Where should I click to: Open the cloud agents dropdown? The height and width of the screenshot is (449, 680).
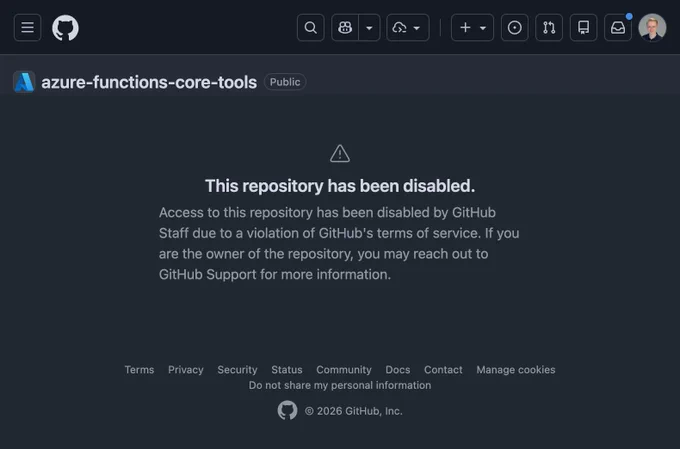tap(408, 28)
